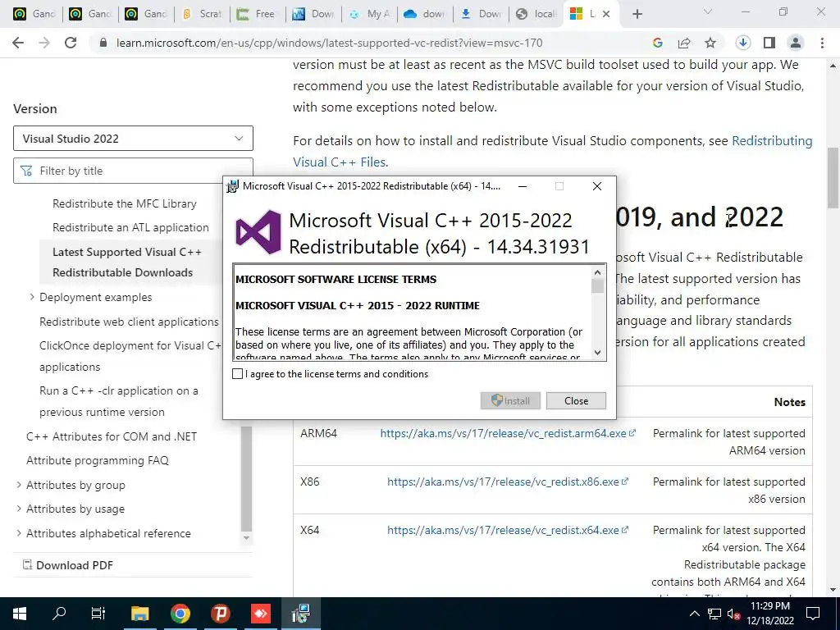This screenshot has height=630, width=840.
Task: Click the page scrollbar up arrow
Action: [833, 66]
